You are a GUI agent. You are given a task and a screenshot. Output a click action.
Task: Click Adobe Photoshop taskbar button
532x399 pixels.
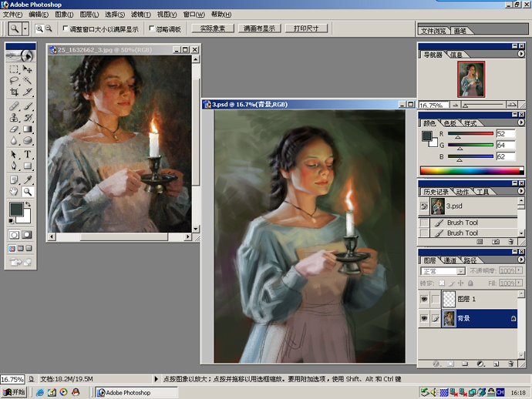(136, 393)
